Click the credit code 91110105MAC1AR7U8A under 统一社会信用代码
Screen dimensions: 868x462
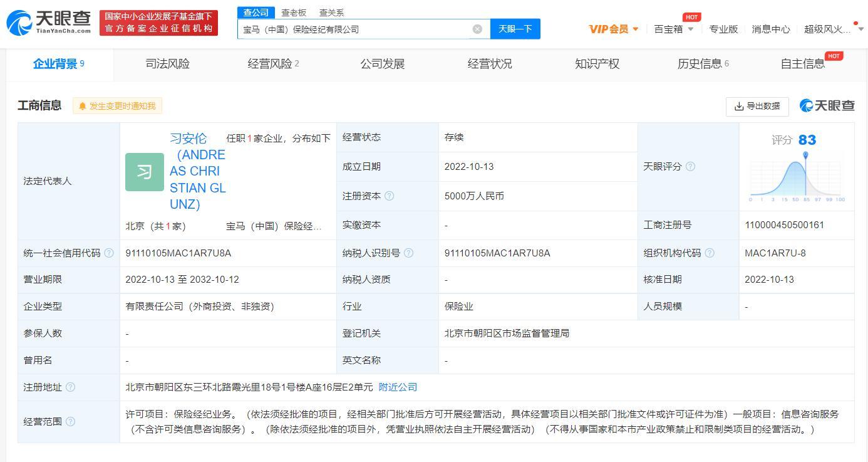pos(178,253)
